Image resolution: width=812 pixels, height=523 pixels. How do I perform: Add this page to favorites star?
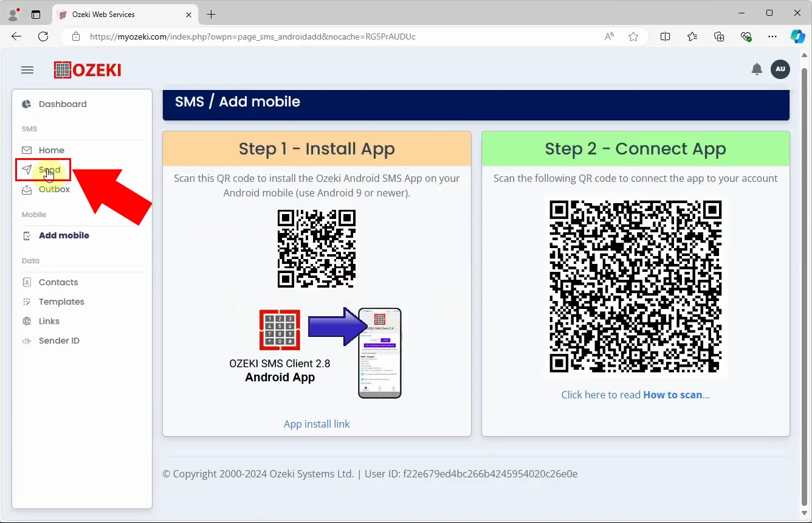(x=633, y=36)
